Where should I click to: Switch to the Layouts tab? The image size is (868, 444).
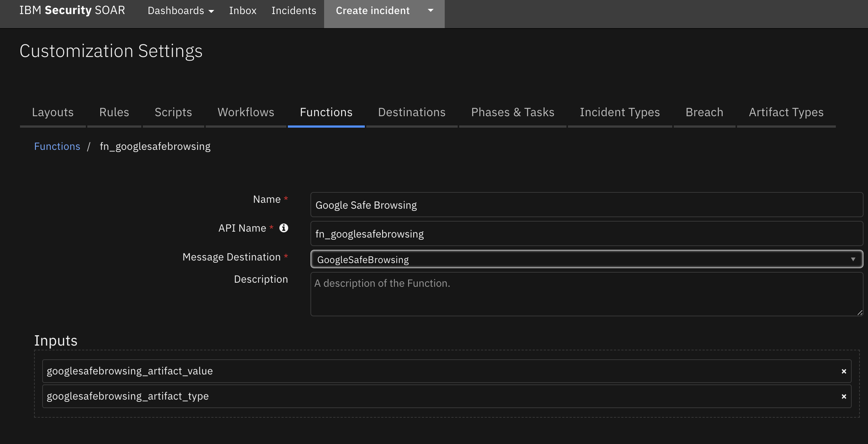point(53,112)
